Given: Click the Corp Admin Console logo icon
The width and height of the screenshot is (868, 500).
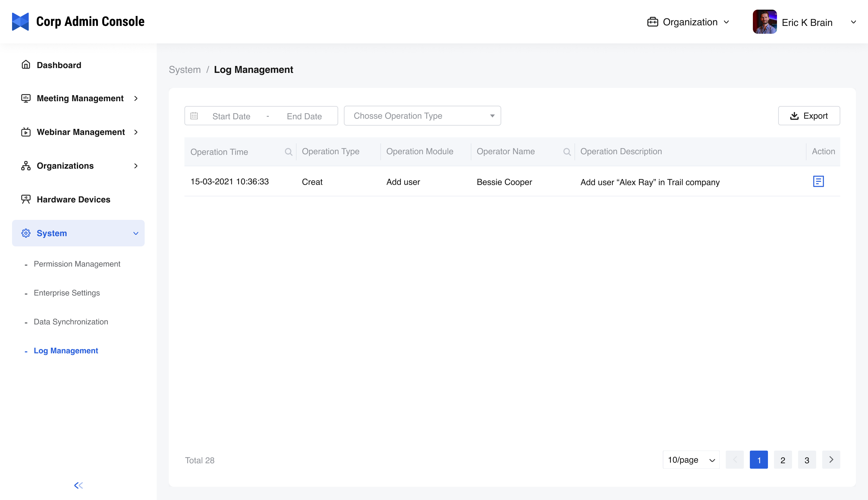Looking at the screenshot, I should click(20, 22).
